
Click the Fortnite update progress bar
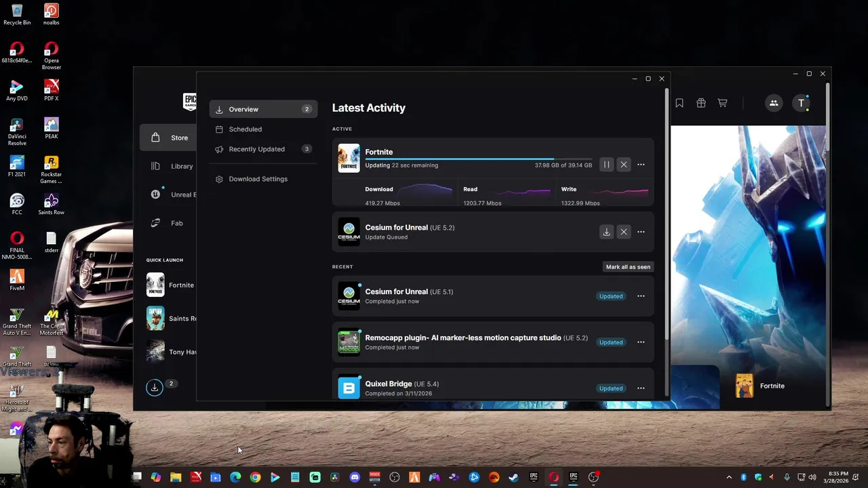[478, 159]
